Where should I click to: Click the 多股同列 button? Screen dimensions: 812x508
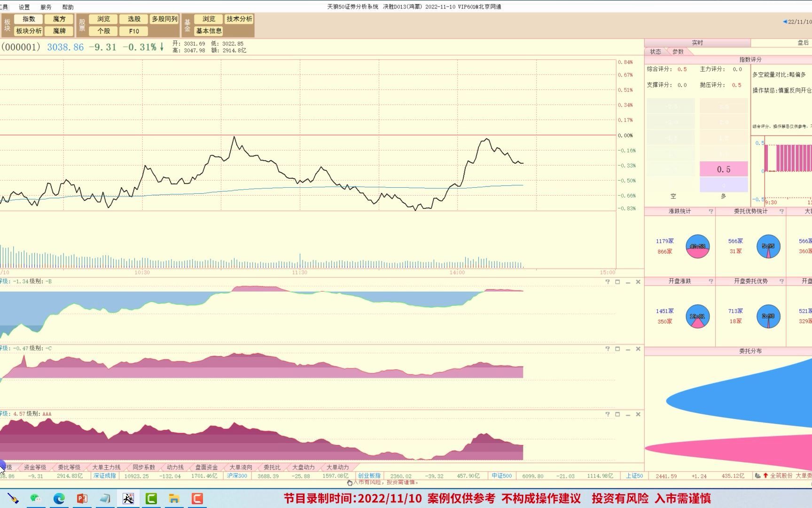click(164, 19)
